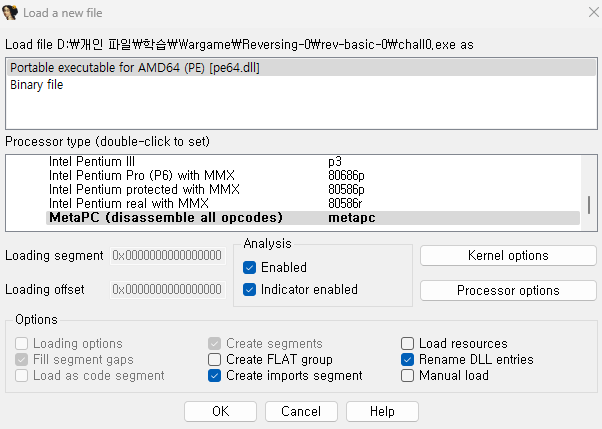Select Intel Pentium real with MMX

129,203
